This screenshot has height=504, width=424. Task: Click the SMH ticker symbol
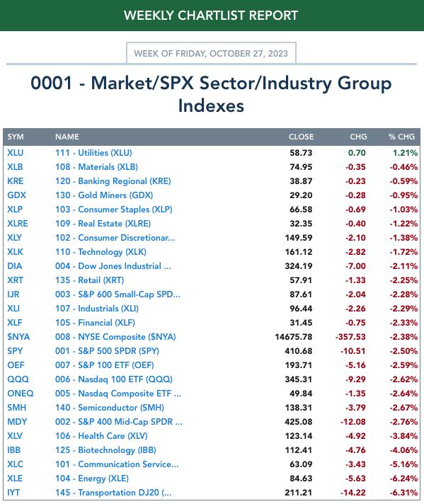click(16, 407)
